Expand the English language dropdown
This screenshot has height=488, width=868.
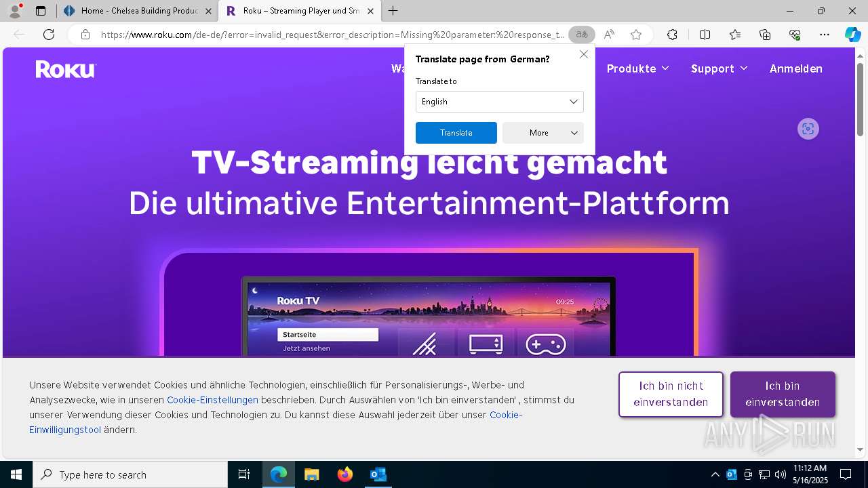499,102
